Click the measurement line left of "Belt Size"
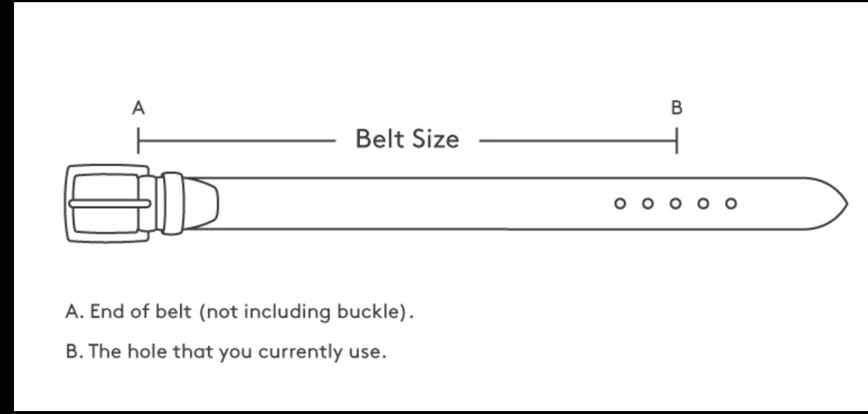The image size is (868, 414). (x=236, y=140)
